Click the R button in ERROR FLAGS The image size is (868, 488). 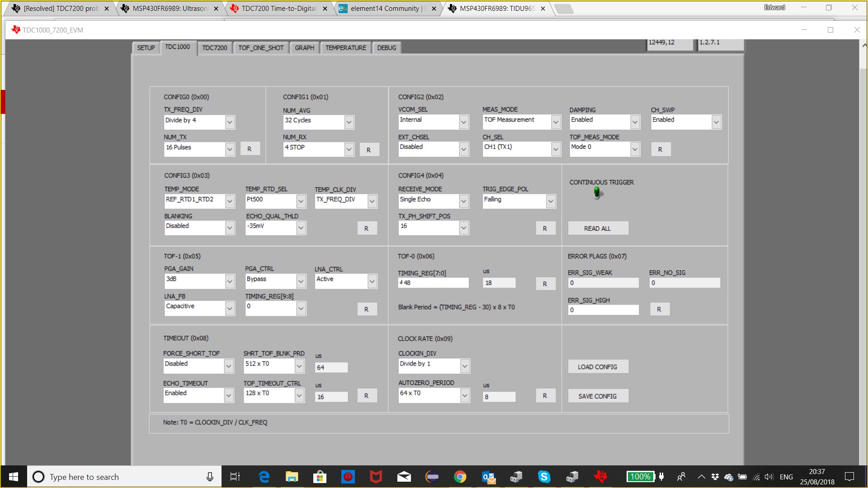click(659, 309)
